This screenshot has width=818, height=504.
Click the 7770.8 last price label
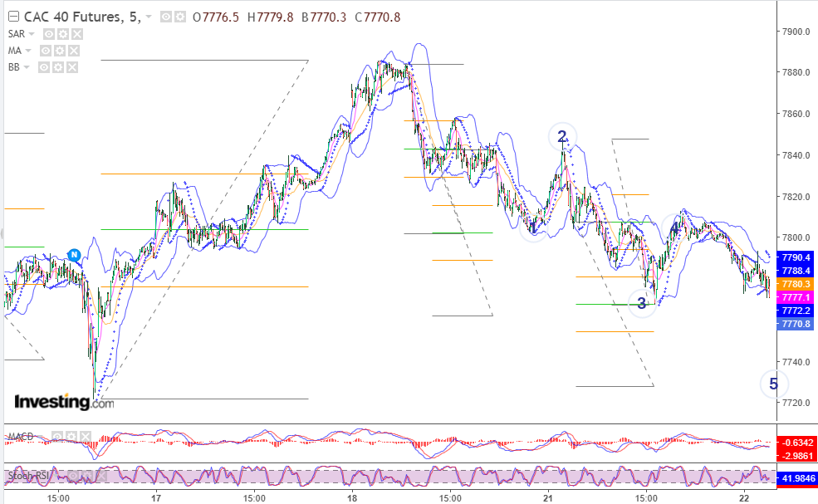point(795,324)
